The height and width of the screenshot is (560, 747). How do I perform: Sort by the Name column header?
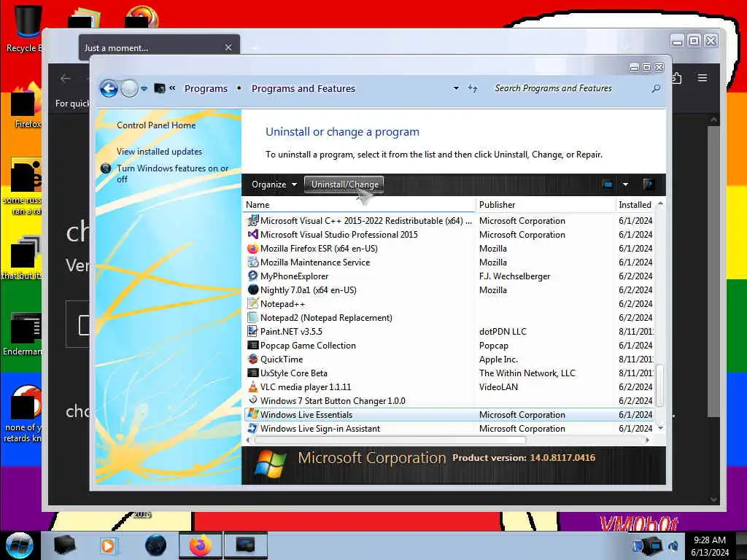tap(359, 205)
